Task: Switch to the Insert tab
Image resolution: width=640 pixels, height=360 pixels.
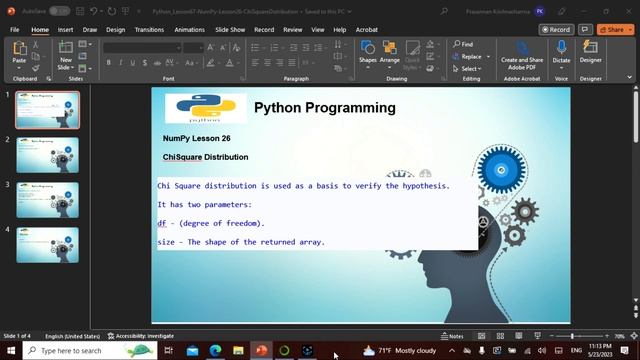Action: point(65,29)
